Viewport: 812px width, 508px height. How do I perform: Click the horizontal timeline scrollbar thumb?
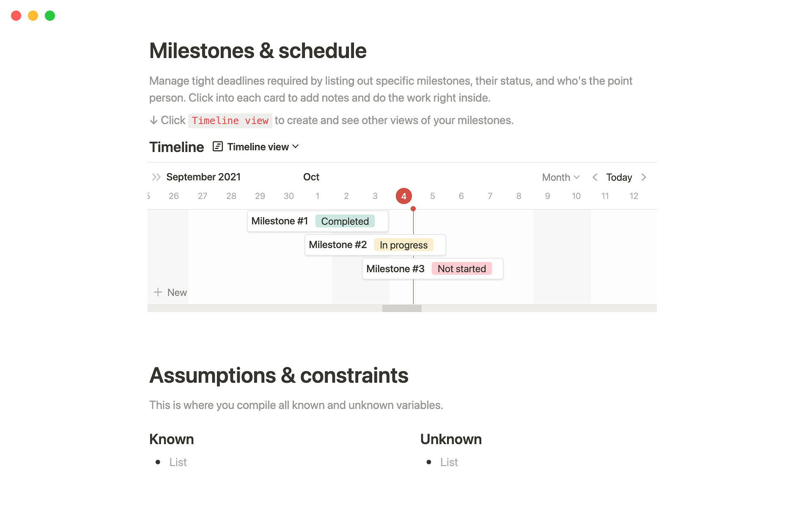(x=401, y=308)
